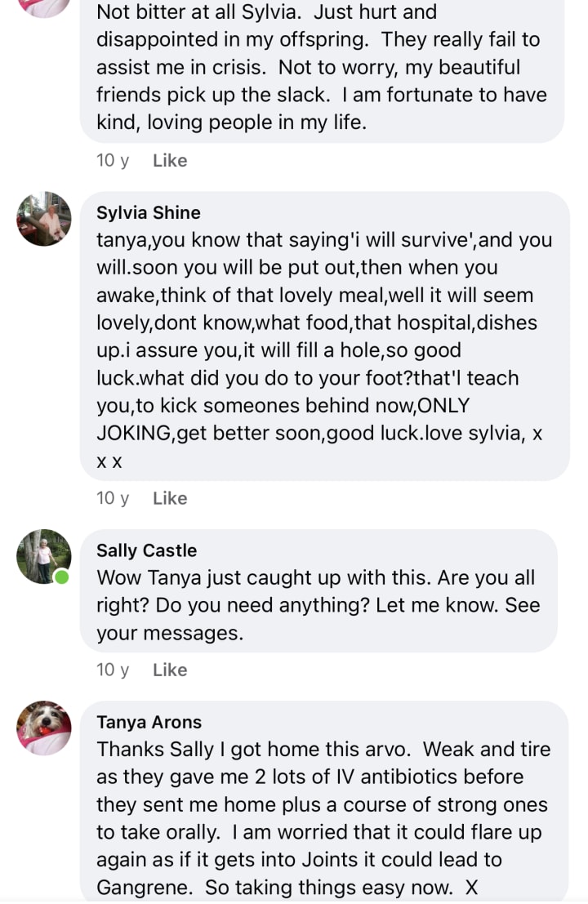Viewport: 588px width, 904px height.
Task: Tap the green online dot on Sally's avatar
Action: 62,577
